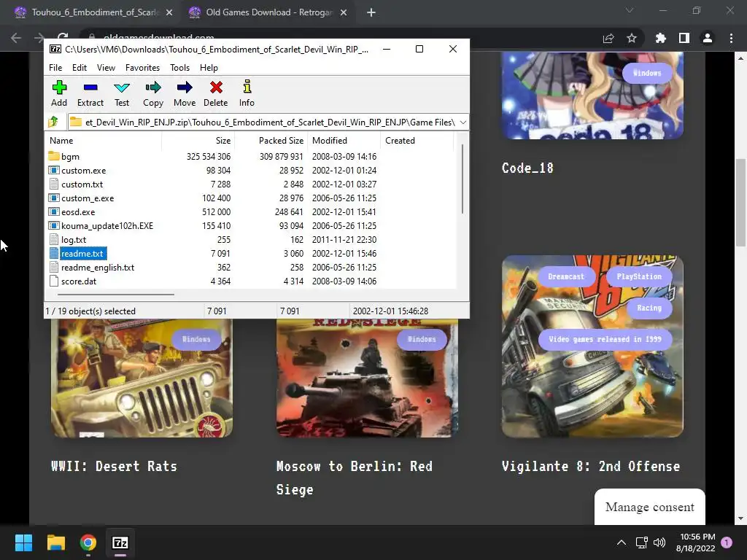Viewport: 747px width, 560px height.
Task: Open the taskbar clock showing 10:56 PM
Action: click(695, 542)
